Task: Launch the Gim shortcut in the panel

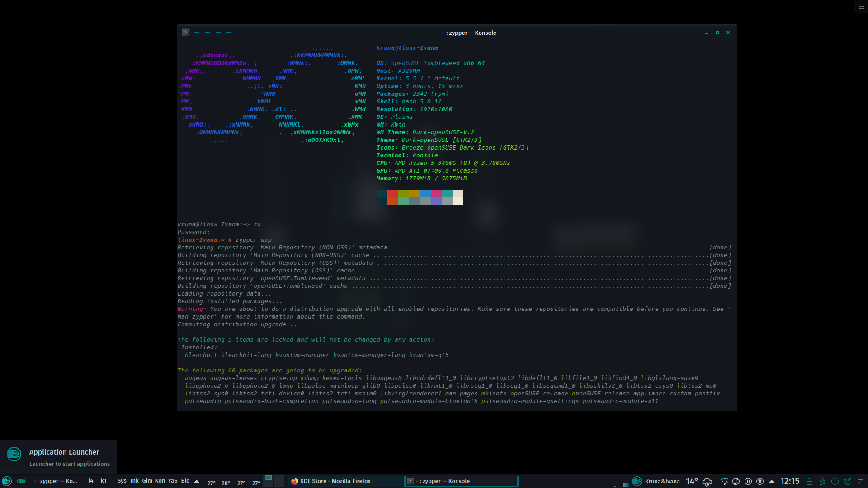Action: [x=147, y=481]
